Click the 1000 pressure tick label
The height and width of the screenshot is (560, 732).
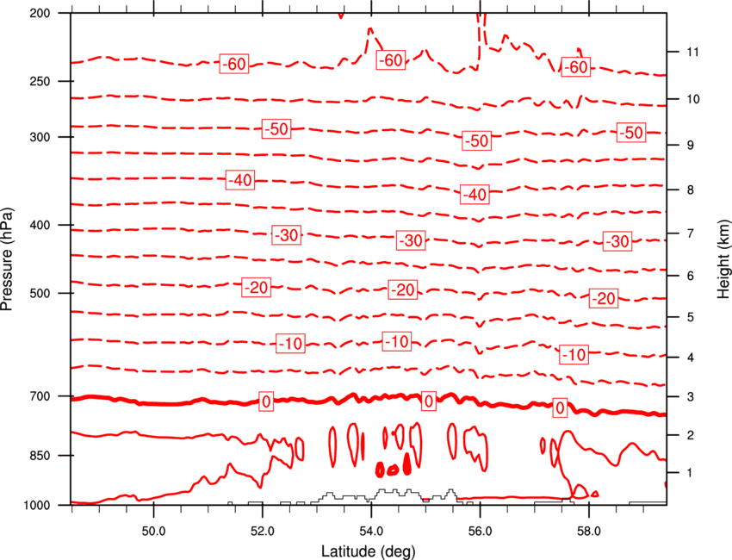(37, 506)
